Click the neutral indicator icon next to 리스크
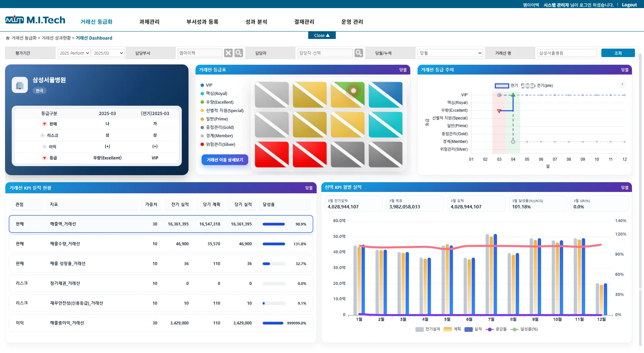This screenshot has width=644, height=353. [x=43, y=135]
